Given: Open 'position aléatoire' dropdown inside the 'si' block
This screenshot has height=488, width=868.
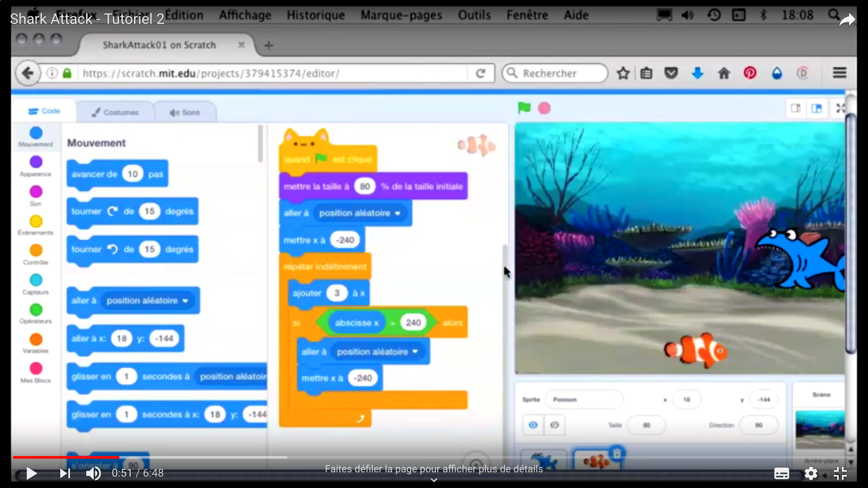Looking at the screenshot, I should coord(378,352).
